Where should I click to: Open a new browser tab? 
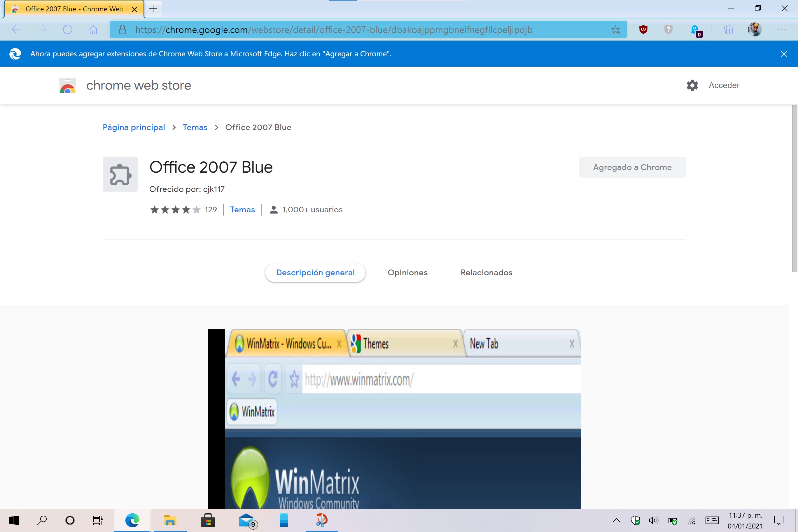coord(153,9)
